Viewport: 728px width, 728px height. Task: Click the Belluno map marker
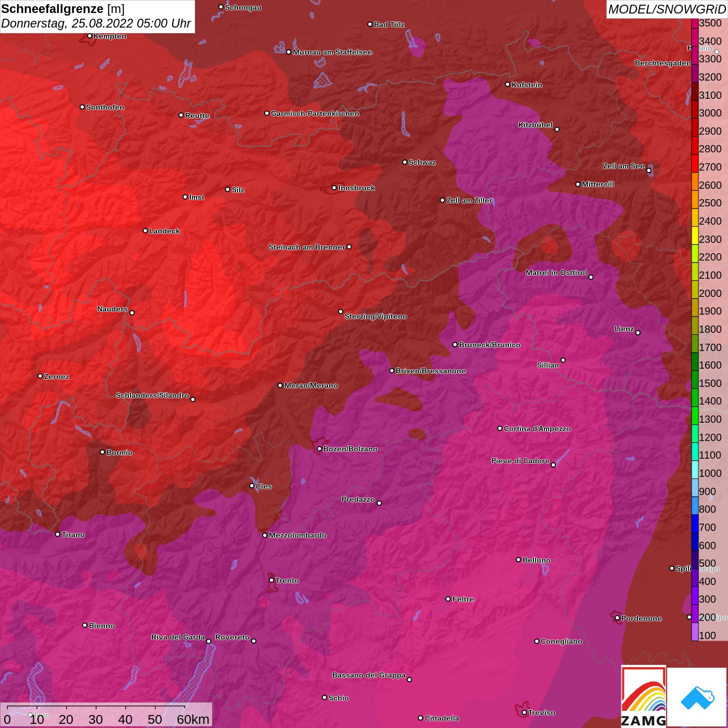click(x=518, y=560)
